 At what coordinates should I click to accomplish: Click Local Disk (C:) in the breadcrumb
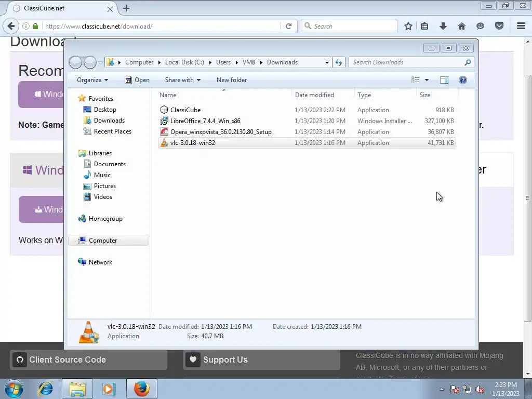pos(184,62)
